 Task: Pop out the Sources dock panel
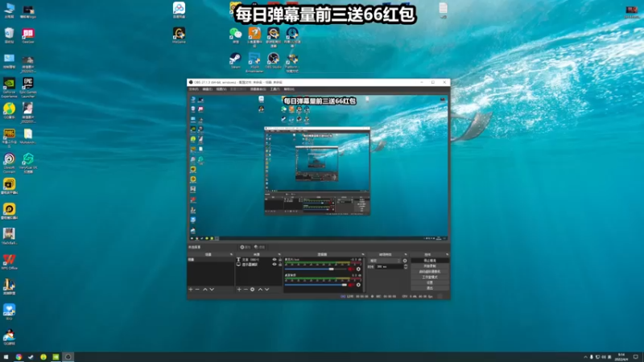(x=279, y=254)
